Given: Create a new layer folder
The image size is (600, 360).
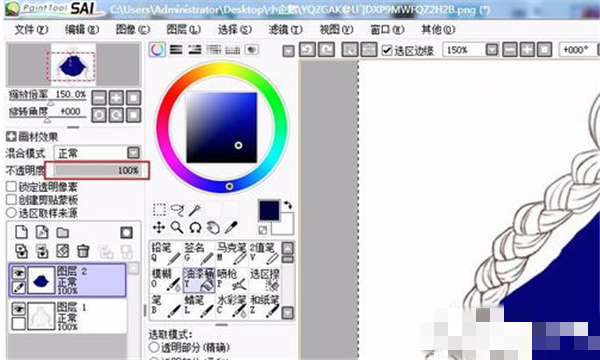Looking at the screenshot, I should click(x=62, y=232).
